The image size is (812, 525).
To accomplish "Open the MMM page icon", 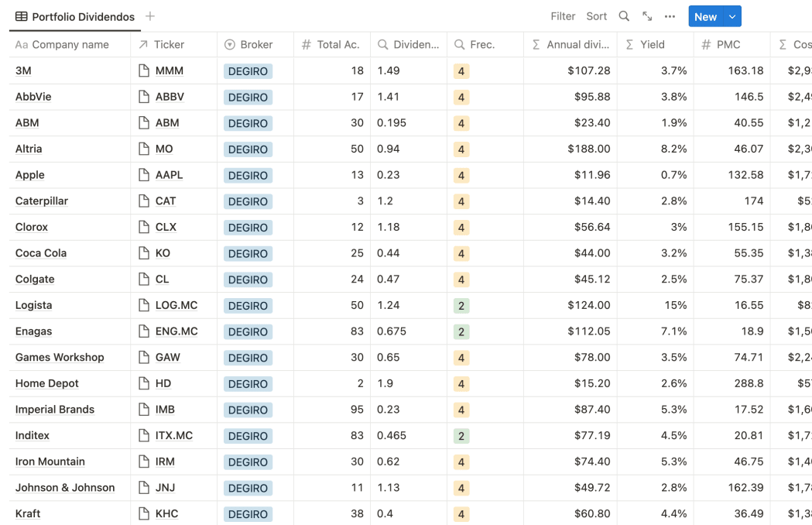I will 144,70.
